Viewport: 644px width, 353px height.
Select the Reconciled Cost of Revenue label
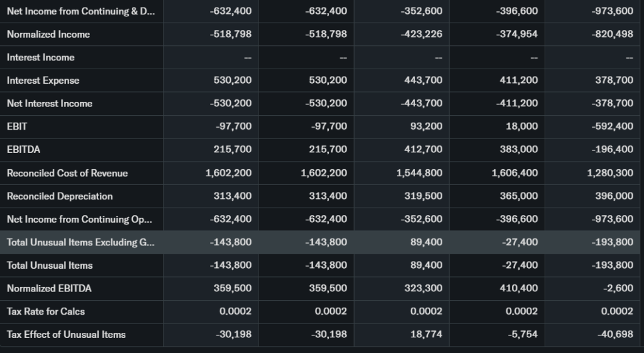point(67,173)
